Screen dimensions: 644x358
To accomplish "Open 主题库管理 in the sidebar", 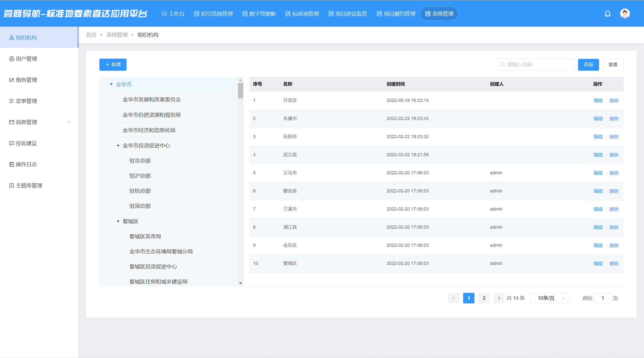I will [x=39, y=185].
